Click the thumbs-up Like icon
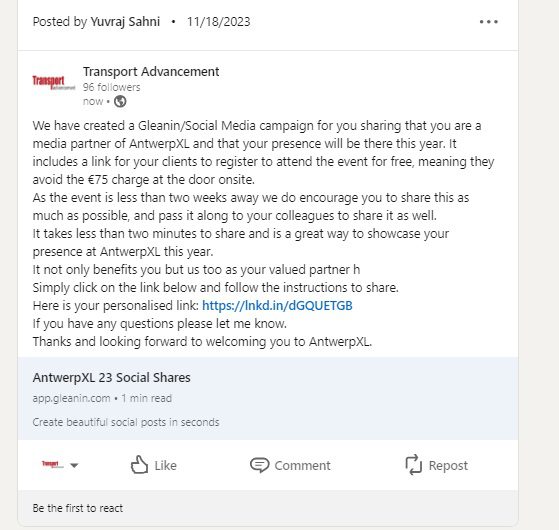Image resolution: width=559 pixels, height=530 pixels. coord(139,465)
